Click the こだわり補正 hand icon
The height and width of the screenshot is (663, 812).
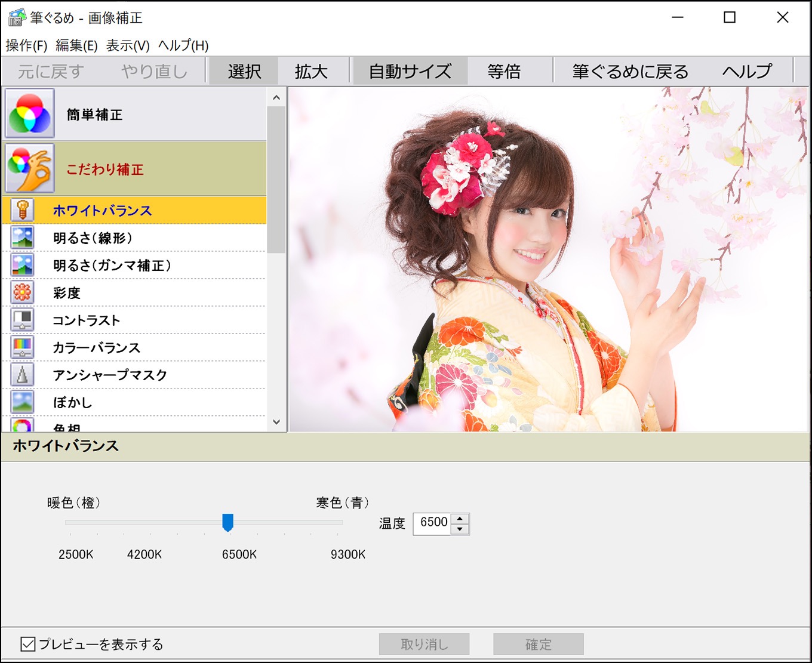30,168
